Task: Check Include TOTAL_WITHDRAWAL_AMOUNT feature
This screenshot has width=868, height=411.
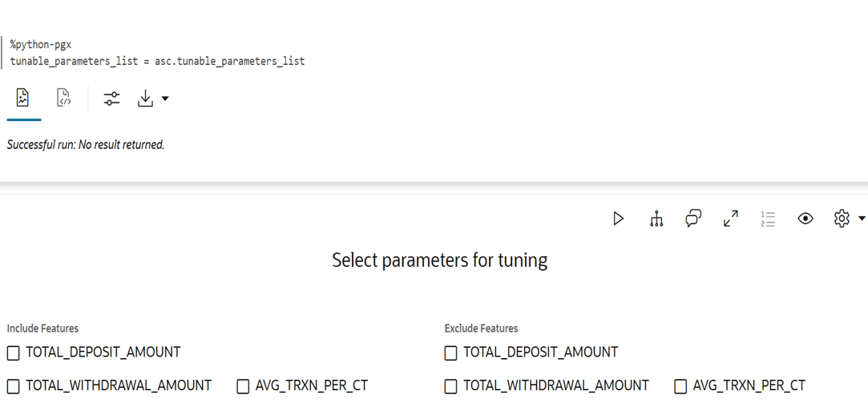Action: [14, 386]
